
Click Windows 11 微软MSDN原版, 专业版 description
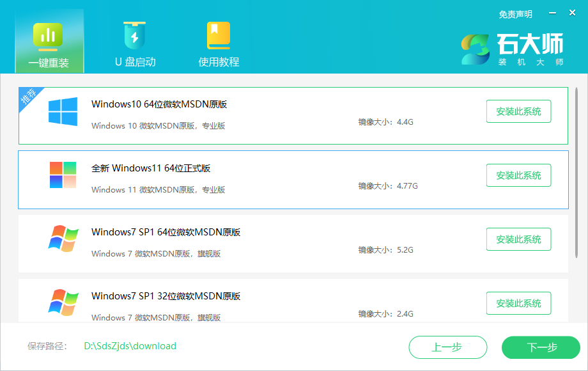[x=158, y=190]
